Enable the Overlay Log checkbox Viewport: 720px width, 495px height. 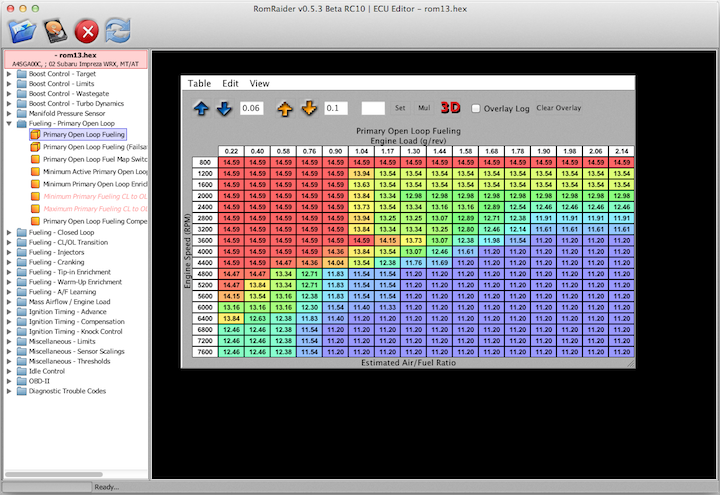click(476, 108)
